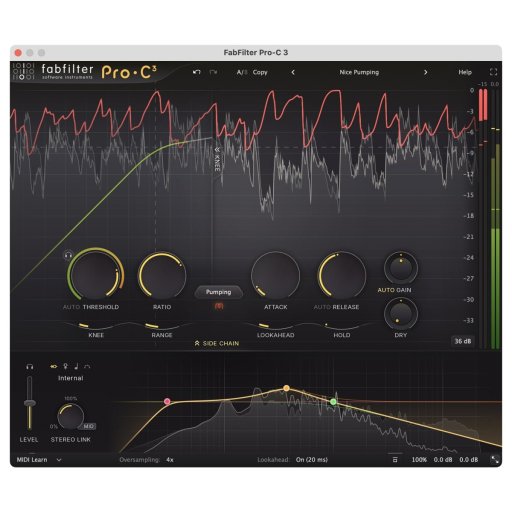Go to previous preset arrow

293,72
